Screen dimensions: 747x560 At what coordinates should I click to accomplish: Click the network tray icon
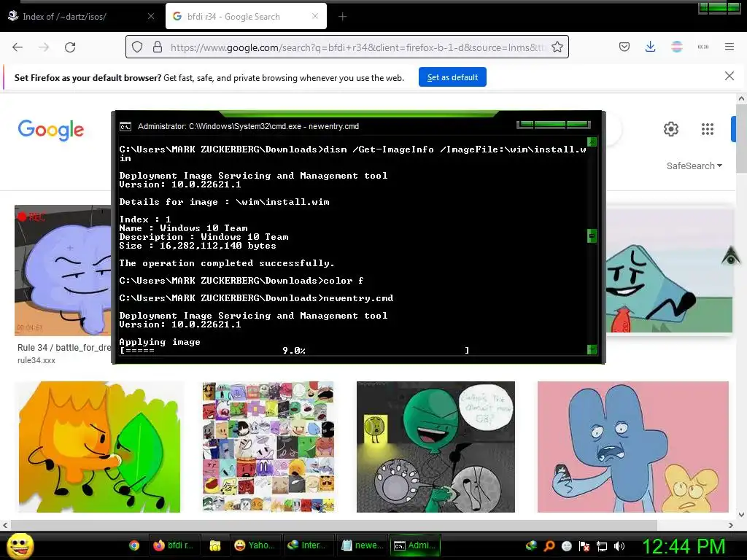pos(602,545)
